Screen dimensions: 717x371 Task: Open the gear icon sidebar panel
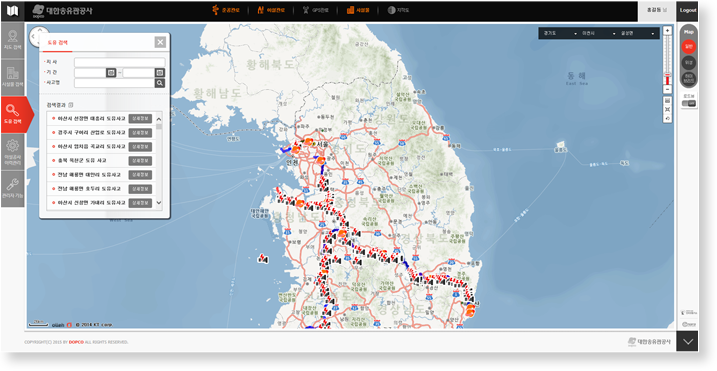click(12, 151)
